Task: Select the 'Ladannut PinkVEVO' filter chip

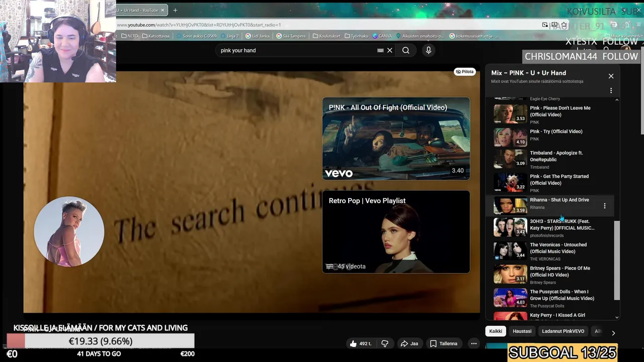Action: (563, 331)
